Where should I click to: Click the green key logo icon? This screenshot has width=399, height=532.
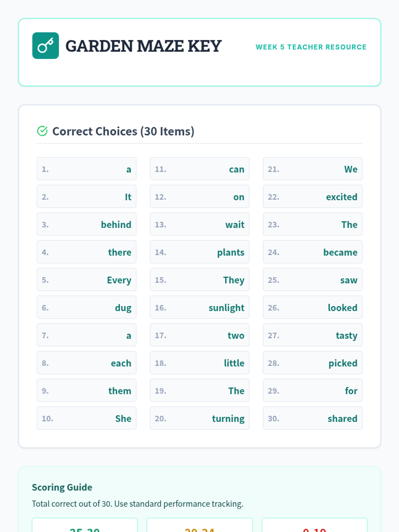[x=46, y=46]
